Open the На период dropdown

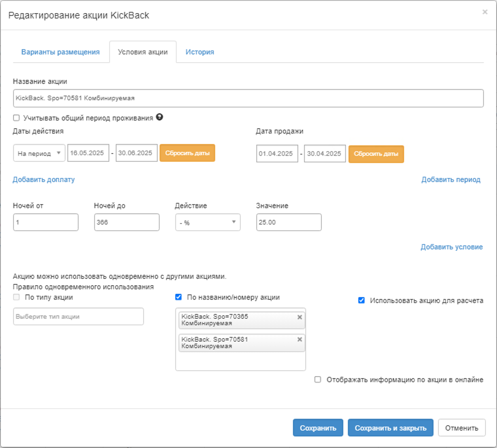coord(39,153)
